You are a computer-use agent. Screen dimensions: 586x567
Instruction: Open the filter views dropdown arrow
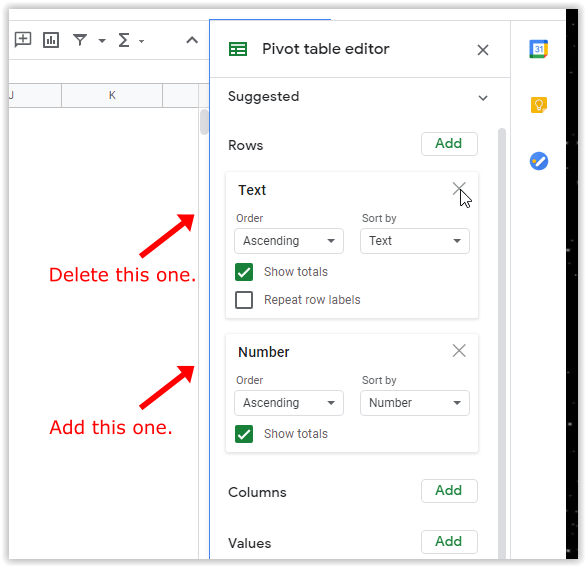(x=102, y=41)
